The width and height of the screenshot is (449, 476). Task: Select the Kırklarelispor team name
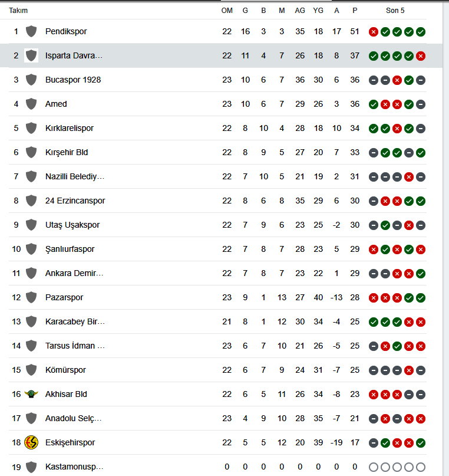tap(70, 128)
